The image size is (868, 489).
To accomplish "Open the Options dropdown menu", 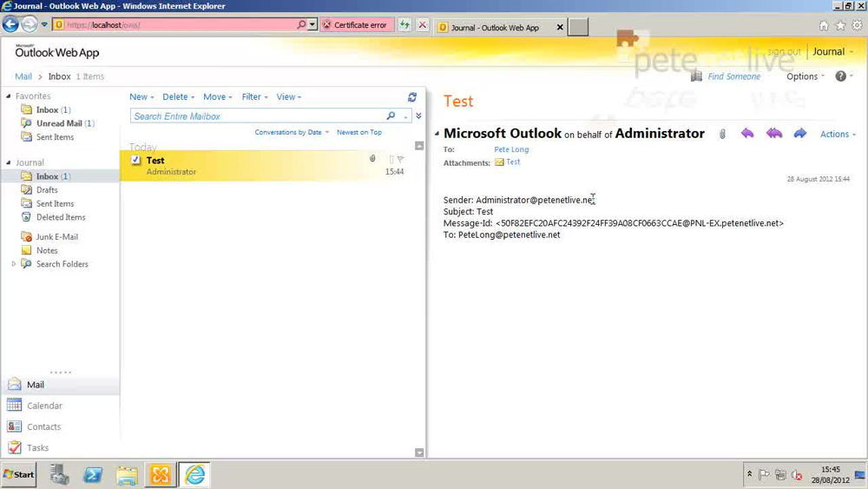I will (x=806, y=76).
